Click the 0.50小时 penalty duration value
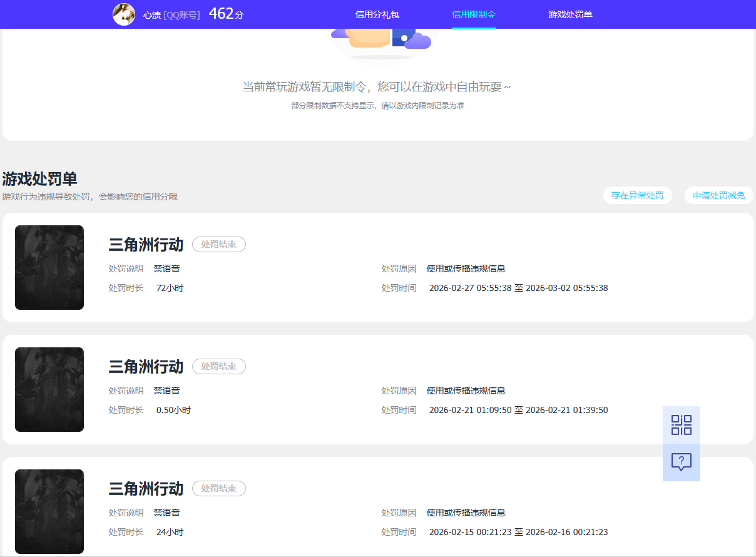This screenshot has width=756, height=557. click(x=174, y=411)
